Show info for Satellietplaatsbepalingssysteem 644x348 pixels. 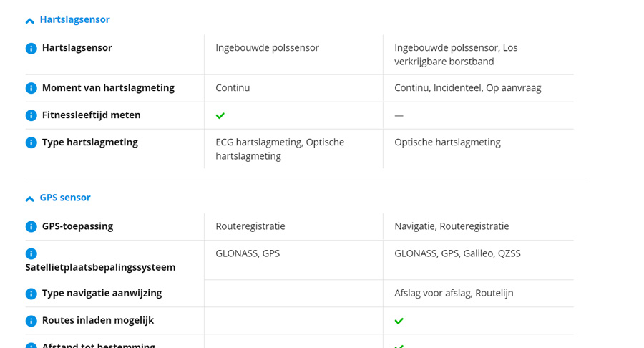[x=31, y=253]
